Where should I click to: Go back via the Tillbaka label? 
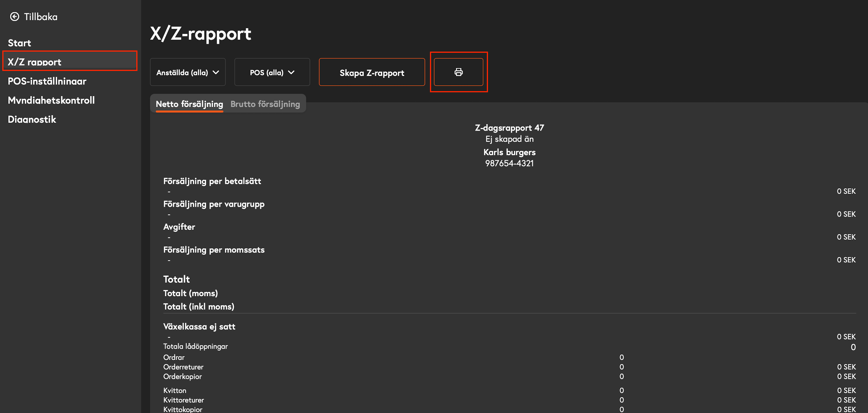[x=41, y=16]
